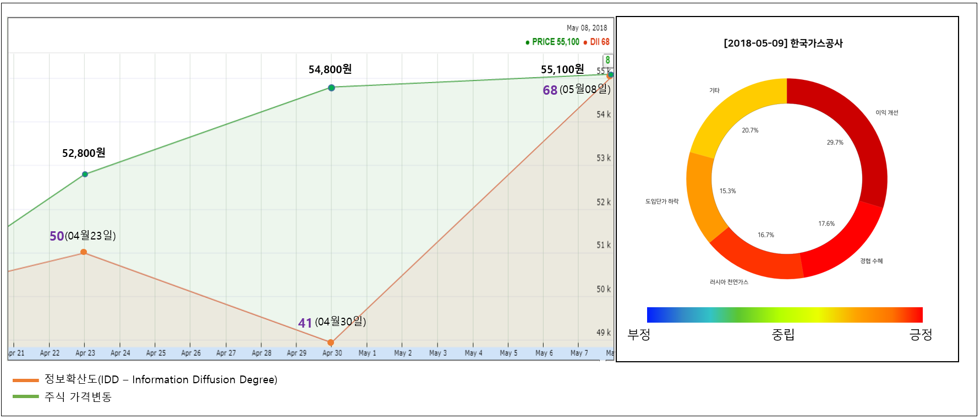The height and width of the screenshot is (419, 980).
Task: Click the 55,100원 price label
Action: click(x=562, y=69)
